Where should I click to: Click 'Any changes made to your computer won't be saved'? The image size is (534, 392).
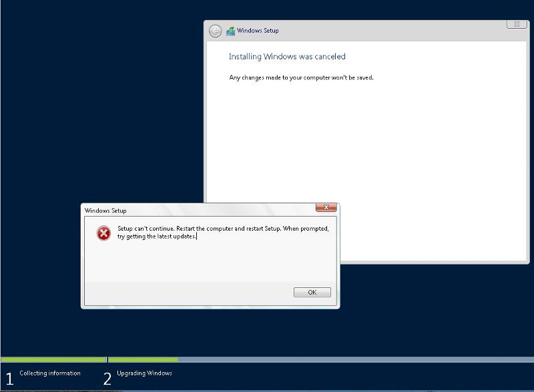pyautogui.click(x=302, y=77)
